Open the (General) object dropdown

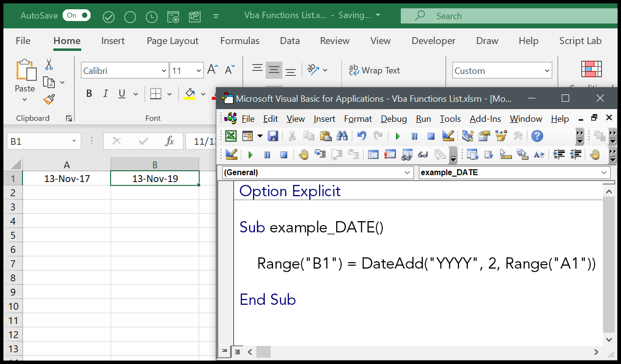(x=407, y=172)
